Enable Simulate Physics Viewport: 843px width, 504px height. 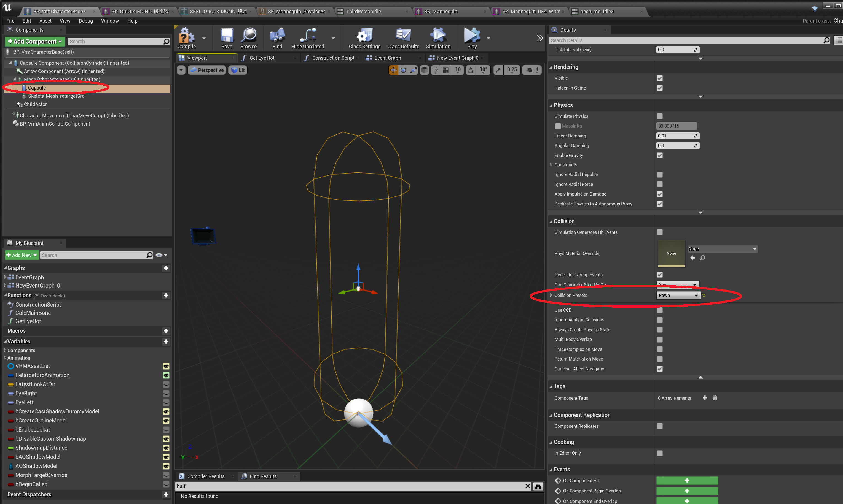(660, 116)
